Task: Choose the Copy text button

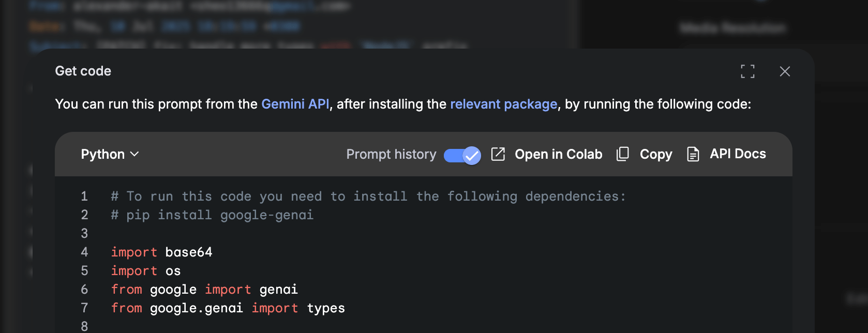Action: [x=656, y=154]
